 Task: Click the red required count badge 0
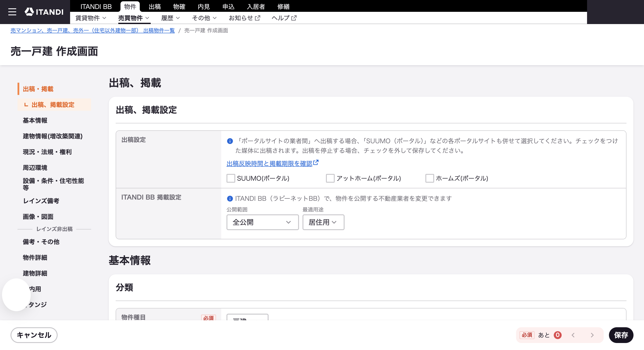tap(557, 335)
